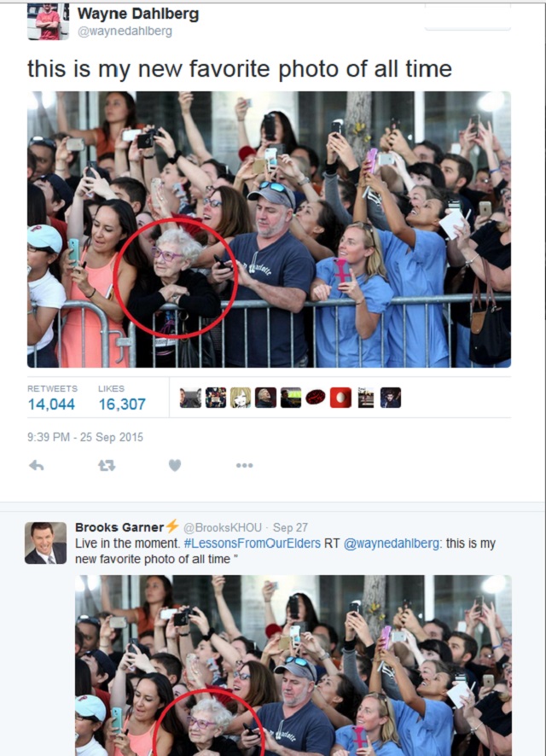The height and width of the screenshot is (756, 546).
Task: Click the red circle white dot avatar
Action: (340, 398)
